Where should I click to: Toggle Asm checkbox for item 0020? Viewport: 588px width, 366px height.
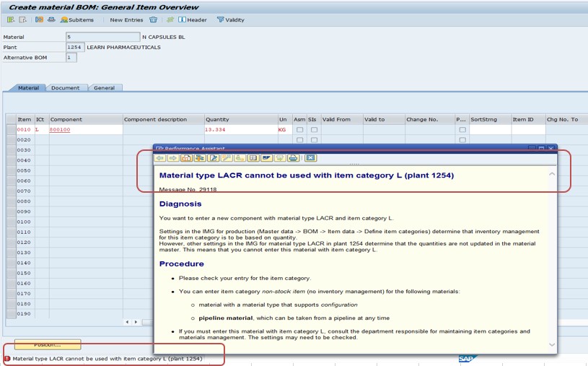click(299, 139)
